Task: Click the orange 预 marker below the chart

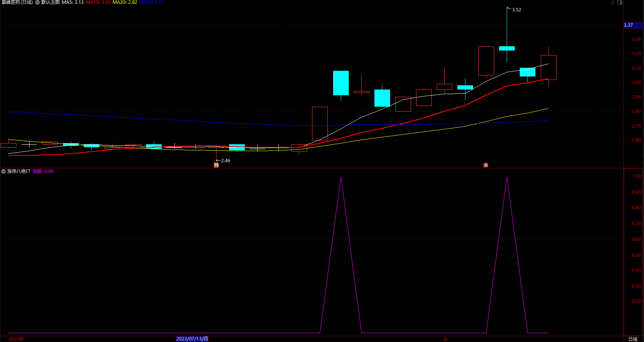Action: click(216, 165)
